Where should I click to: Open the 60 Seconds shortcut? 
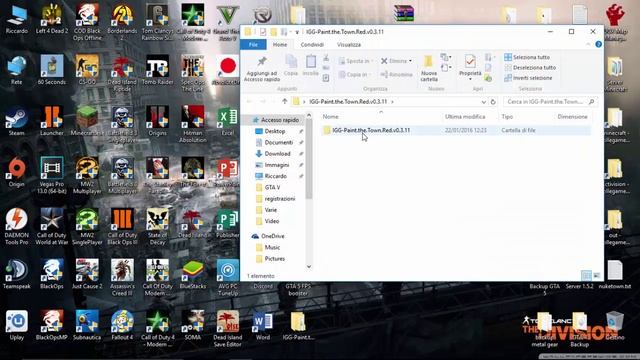(x=51, y=70)
